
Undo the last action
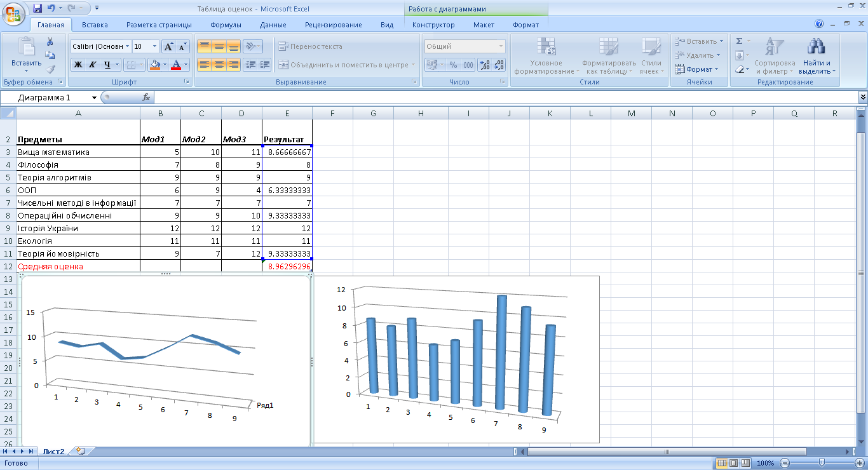pyautogui.click(x=51, y=8)
